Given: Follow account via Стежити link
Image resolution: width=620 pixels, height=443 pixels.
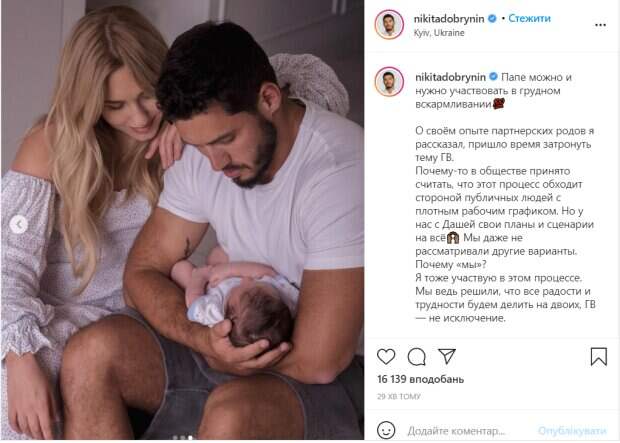Looking at the screenshot, I should [529, 18].
